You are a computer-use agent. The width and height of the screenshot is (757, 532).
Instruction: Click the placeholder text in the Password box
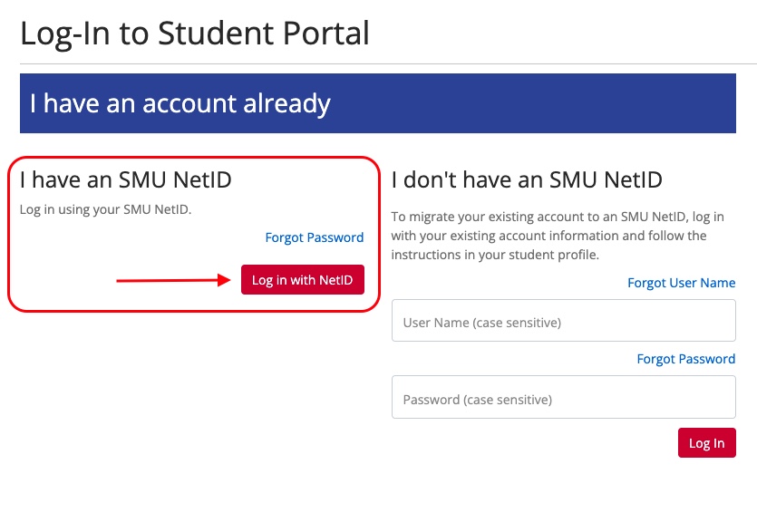coord(473,397)
